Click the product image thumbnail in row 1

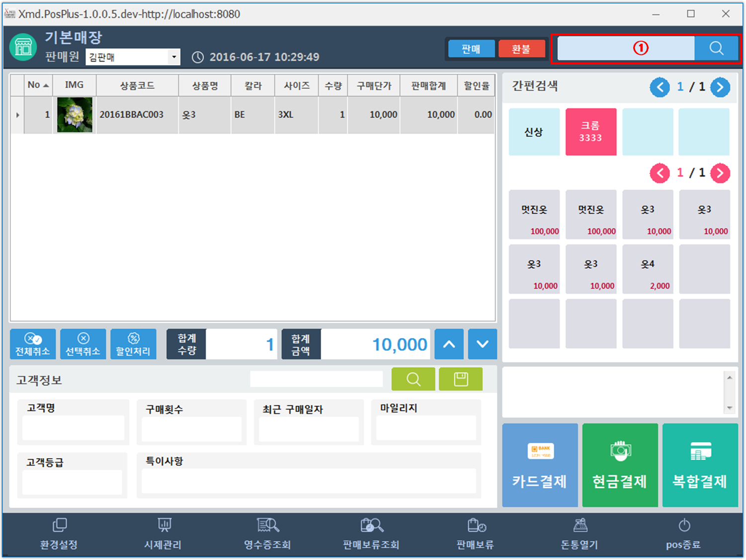point(75,115)
